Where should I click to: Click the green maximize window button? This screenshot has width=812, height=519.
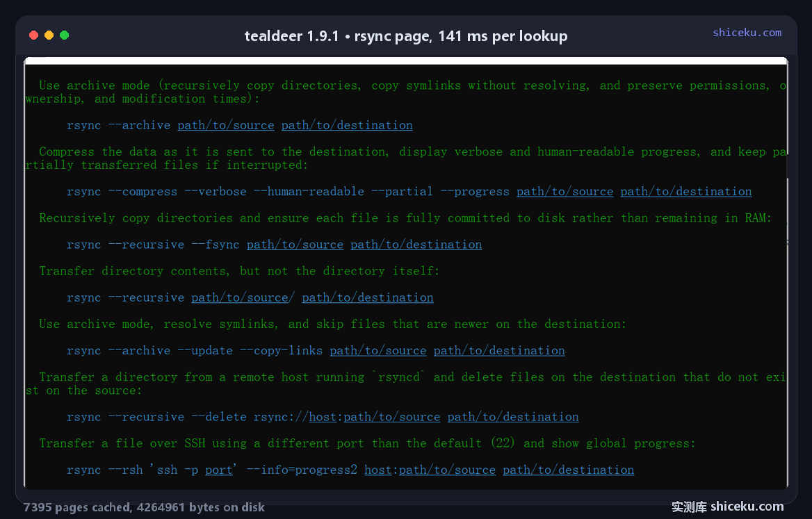point(65,35)
